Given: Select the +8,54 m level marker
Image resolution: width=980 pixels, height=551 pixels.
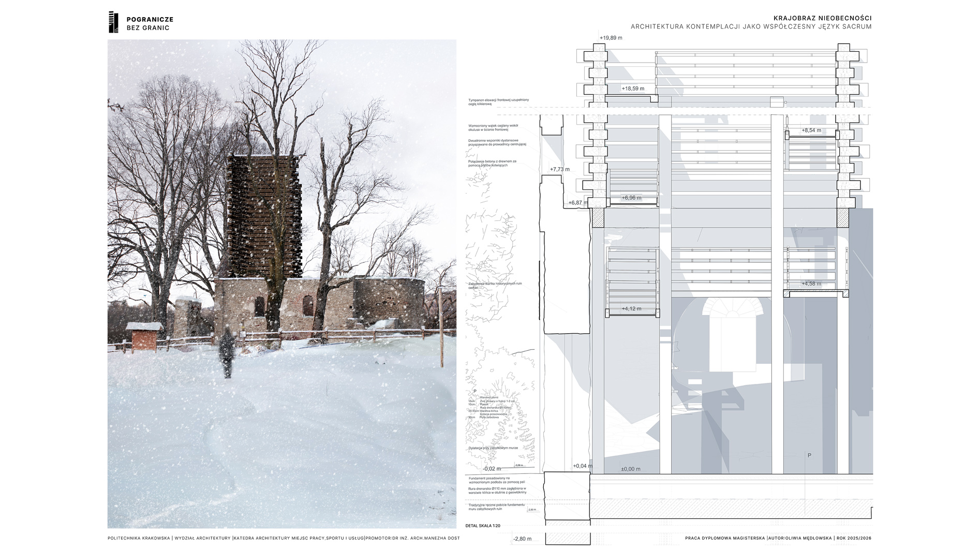Looking at the screenshot, I should point(811,130).
